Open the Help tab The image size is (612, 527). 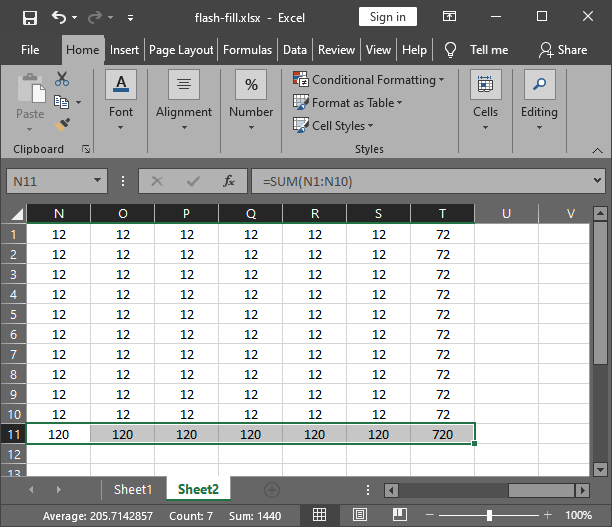tap(414, 50)
